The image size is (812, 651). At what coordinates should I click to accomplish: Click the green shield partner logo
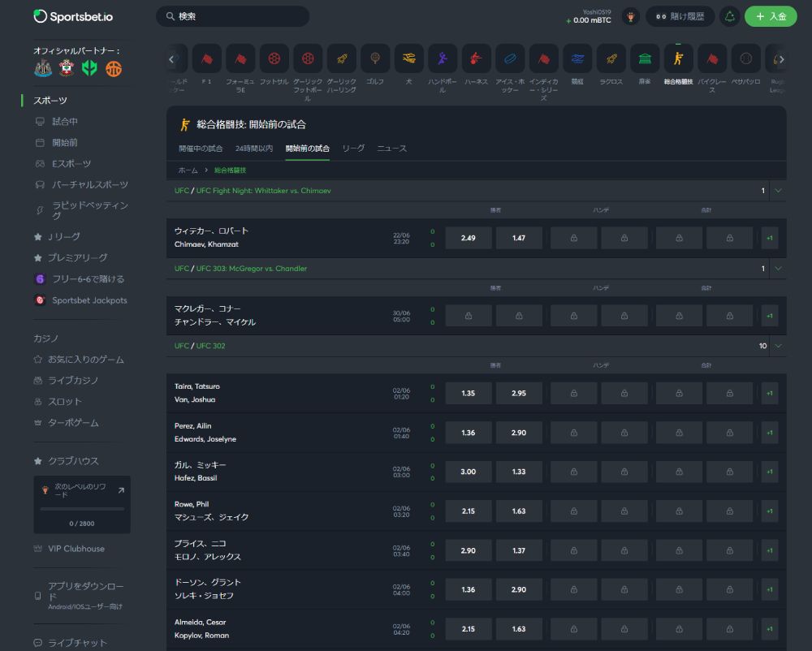(x=89, y=68)
